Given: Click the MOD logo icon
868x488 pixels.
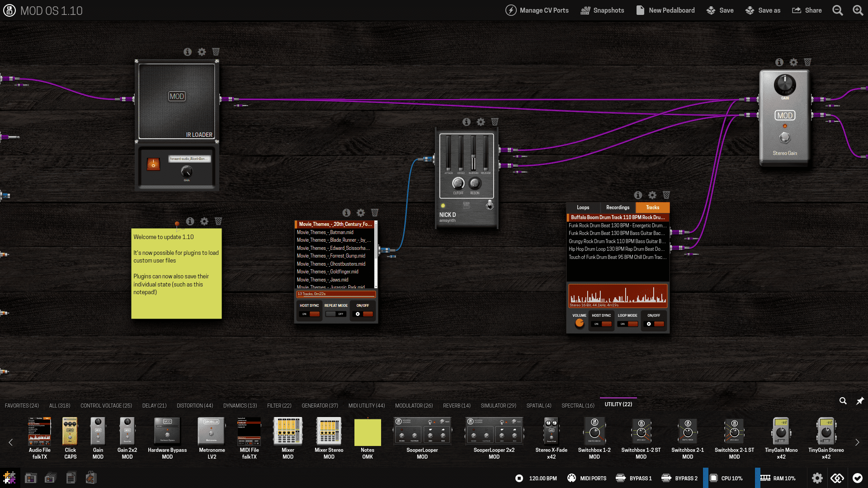Looking at the screenshot, I should [9, 10].
